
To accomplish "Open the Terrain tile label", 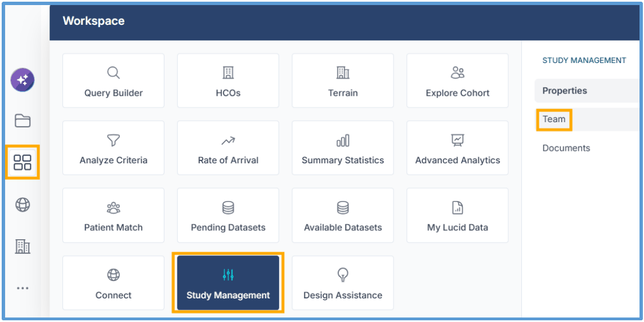I will coord(343,93).
